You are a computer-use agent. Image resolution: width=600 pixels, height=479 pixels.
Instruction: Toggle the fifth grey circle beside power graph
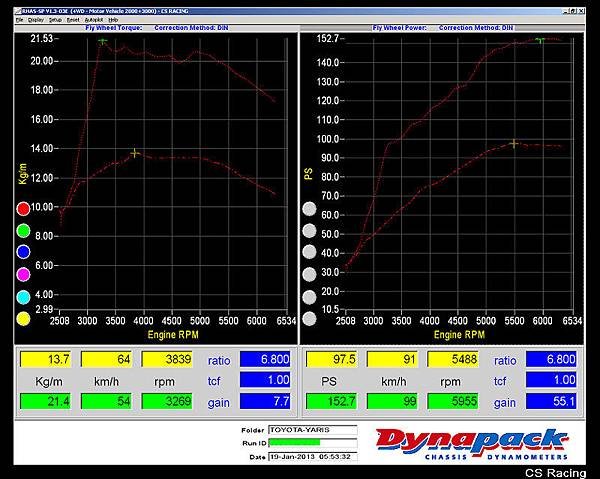coord(309,297)
